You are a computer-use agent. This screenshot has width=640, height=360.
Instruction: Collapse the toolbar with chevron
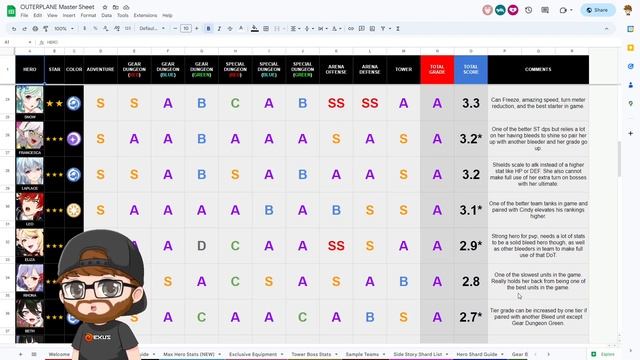pyautogui.click(x=607, y=29)
